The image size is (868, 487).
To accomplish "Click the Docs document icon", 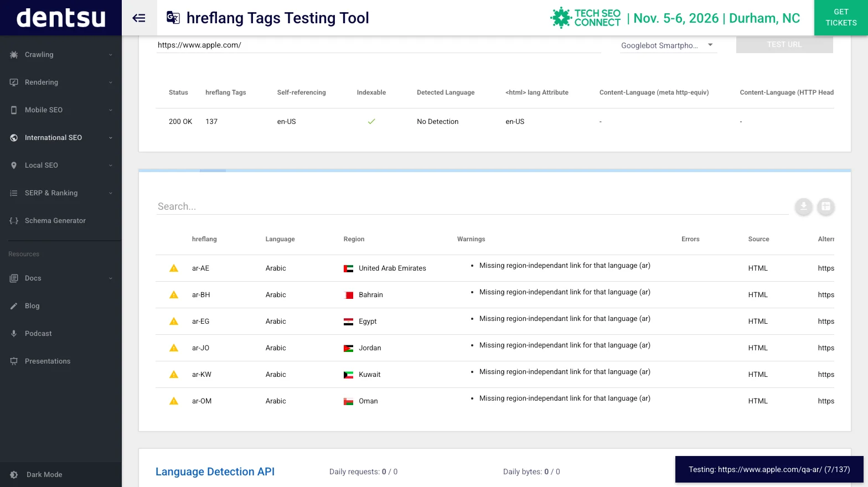I will click(x=14, y=278).
